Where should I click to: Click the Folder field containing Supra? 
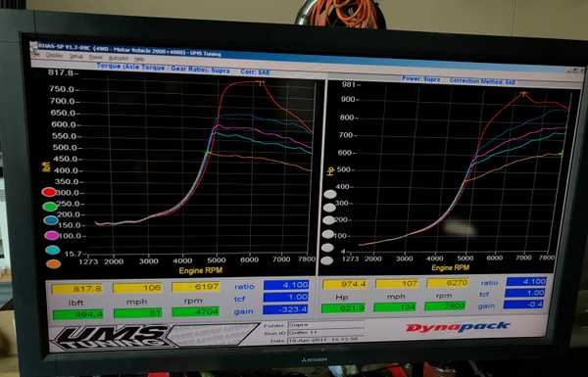tap(326, 324)
